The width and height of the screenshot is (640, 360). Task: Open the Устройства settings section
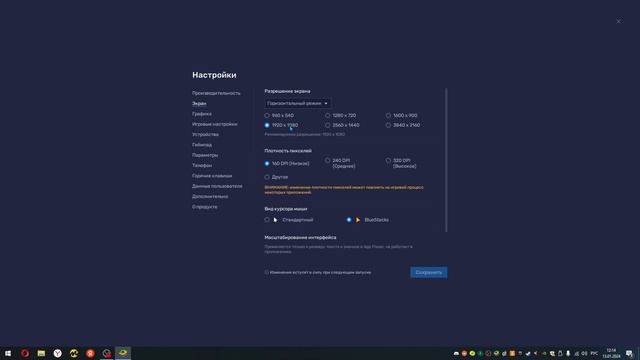pos(205,134)
